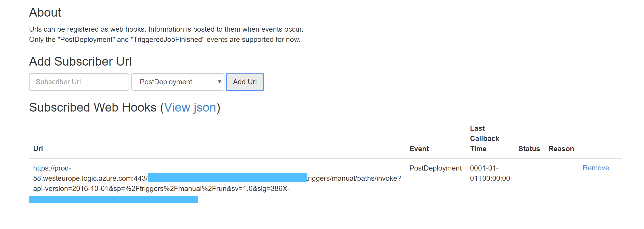This screenshot has width=644, height=229.
Task: Remove the subscribed web hook
Action: pyautogui.click(x=596, y=168)
